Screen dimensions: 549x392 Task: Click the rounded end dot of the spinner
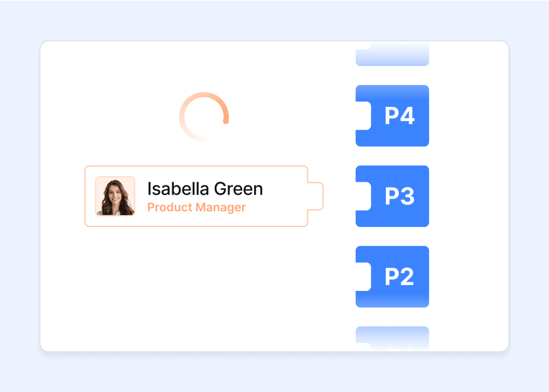click(226, 122)
